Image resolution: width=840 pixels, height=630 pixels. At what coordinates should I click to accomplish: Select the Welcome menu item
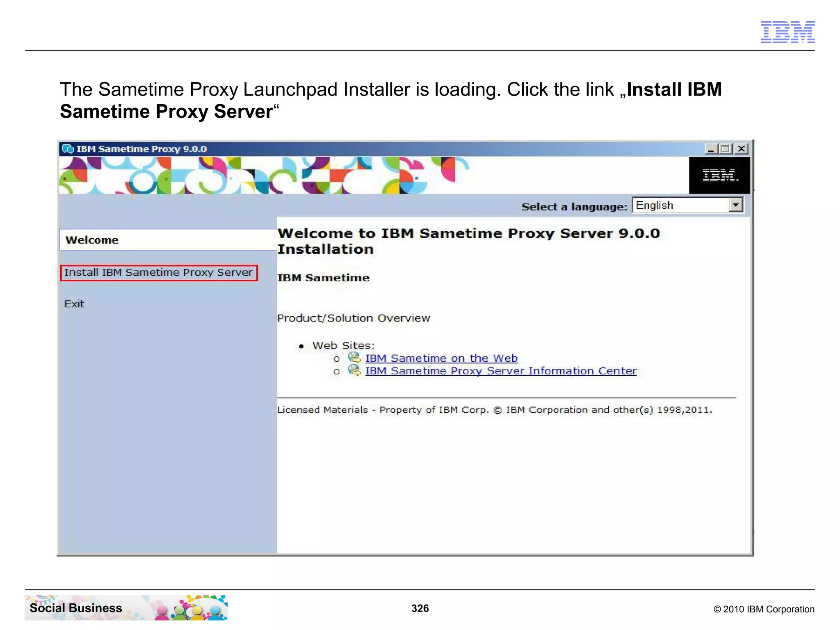point(168,240)
